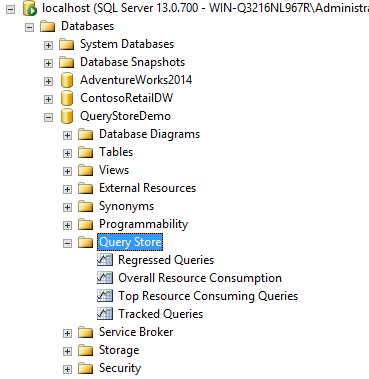The image size is (369, 379).
Task: Click the ContosoRetailDW database cylinder icon
Action: point(67,98)
